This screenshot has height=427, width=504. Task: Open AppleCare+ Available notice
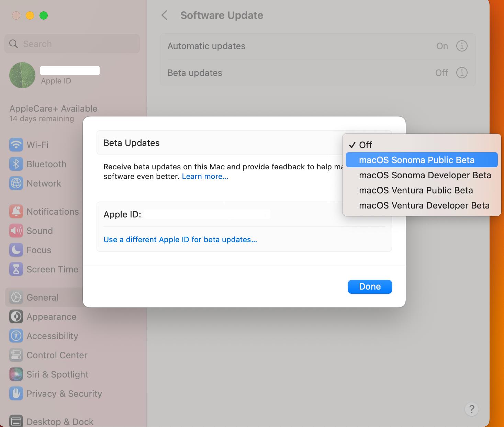pos(53,113)
